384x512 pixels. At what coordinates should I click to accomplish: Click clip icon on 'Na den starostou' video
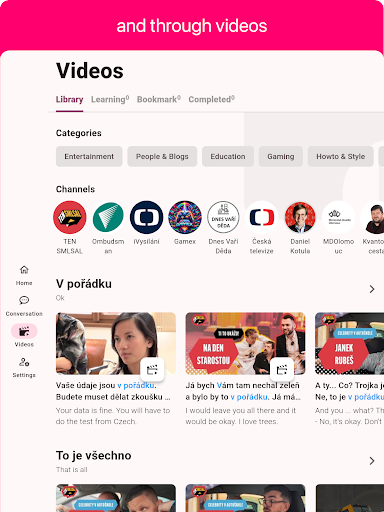tap(282, 369)
